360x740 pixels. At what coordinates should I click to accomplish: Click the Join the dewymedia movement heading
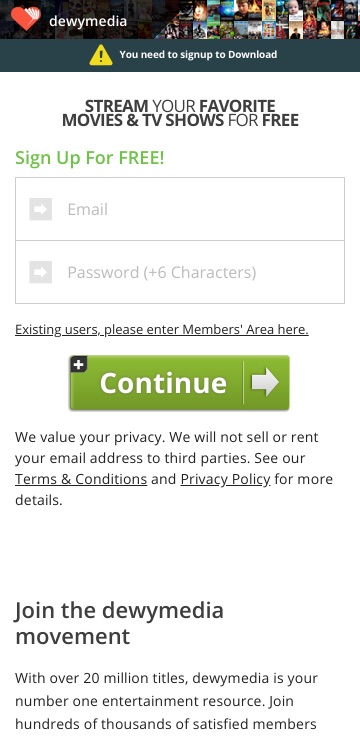coord(119,623)
